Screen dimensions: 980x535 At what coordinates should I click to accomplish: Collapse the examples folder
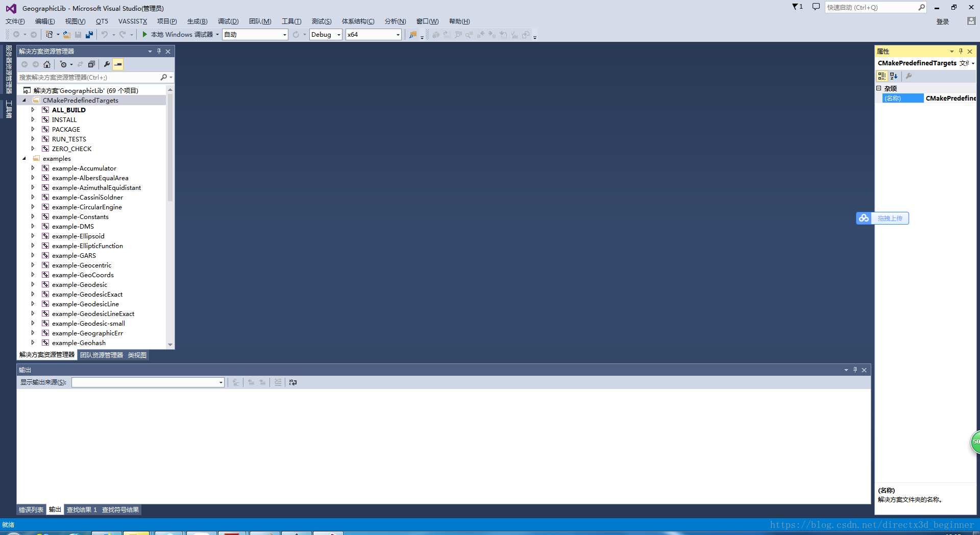click(24, 159)
